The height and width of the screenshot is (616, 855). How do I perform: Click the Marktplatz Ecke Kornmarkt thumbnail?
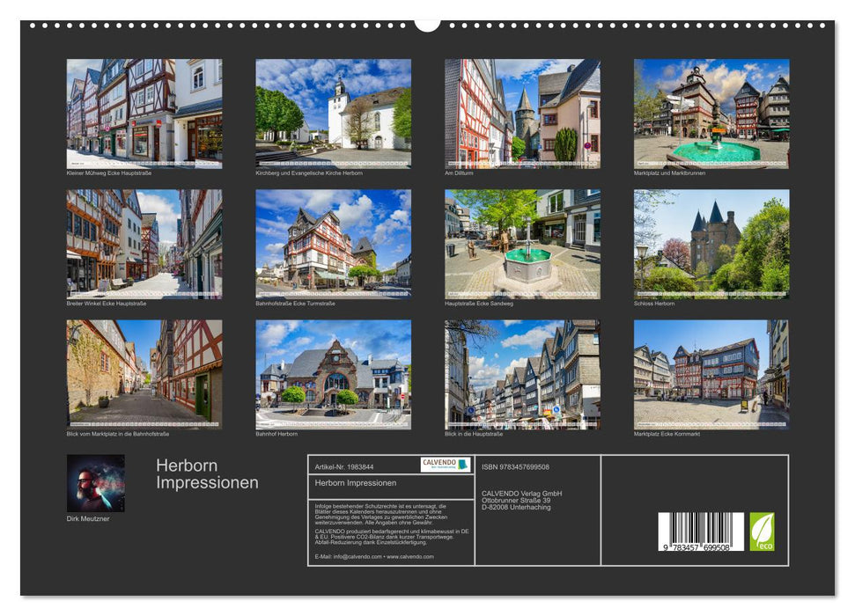point(711,376)
